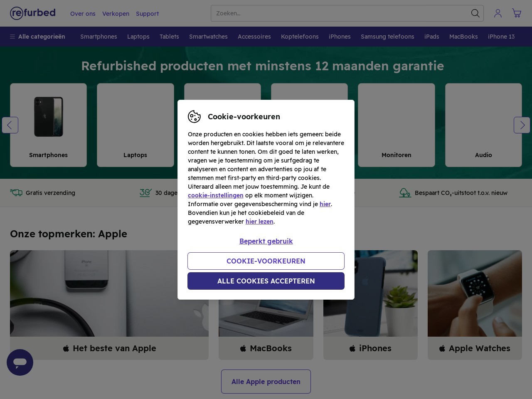Open Het beste van Apple tile
Viewport: 532px width, 399px height.
[109, 305]
